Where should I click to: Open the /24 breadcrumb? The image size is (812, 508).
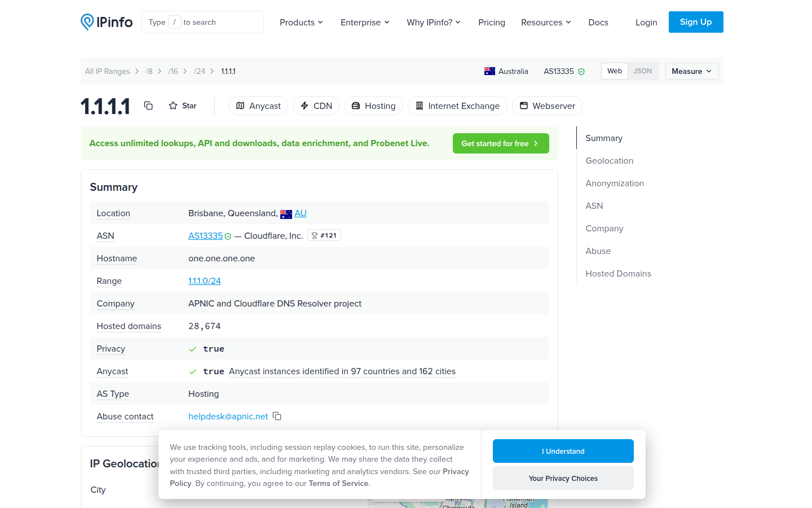200,71
